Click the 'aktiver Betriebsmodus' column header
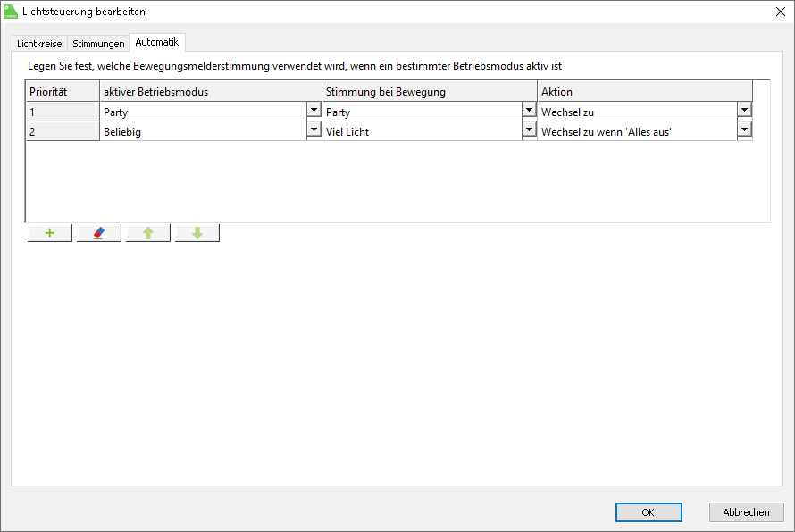This screenshot has height=532, width=795. tap(211, 92)
